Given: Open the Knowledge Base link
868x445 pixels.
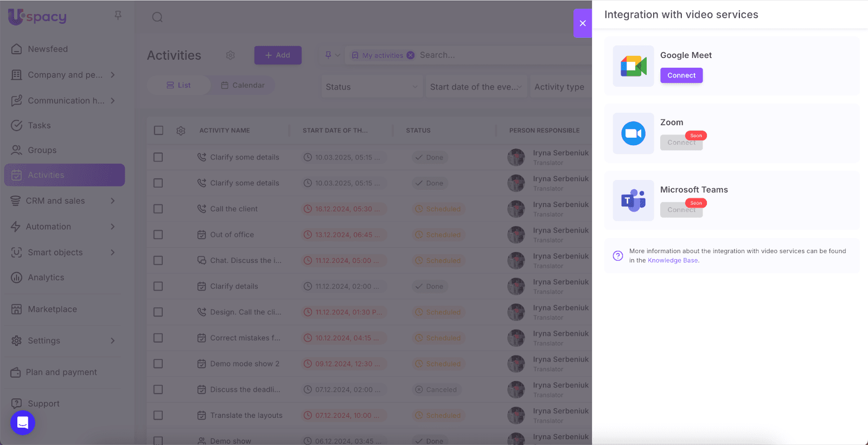Looking at the screenshot, I should coord(673,261).
